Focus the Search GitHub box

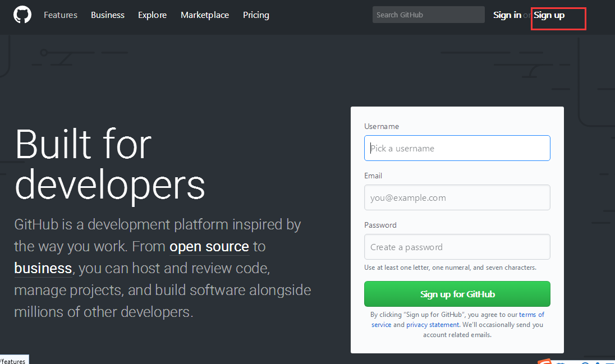point(428,15)
